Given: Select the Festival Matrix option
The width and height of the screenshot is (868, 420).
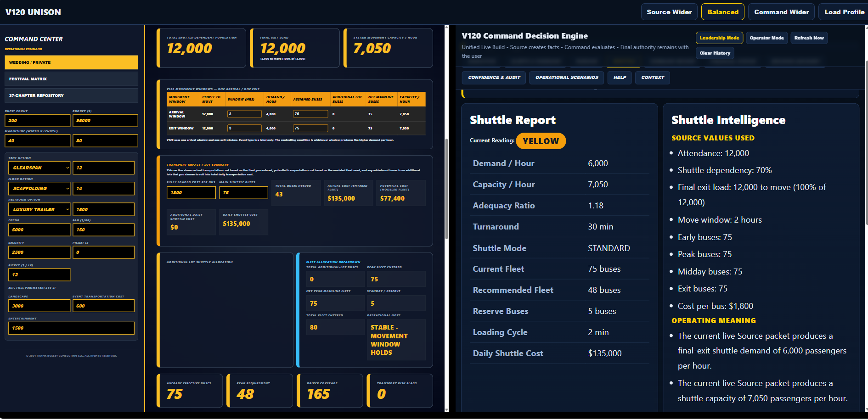Looking at the screenshot, I should [71, 79].
